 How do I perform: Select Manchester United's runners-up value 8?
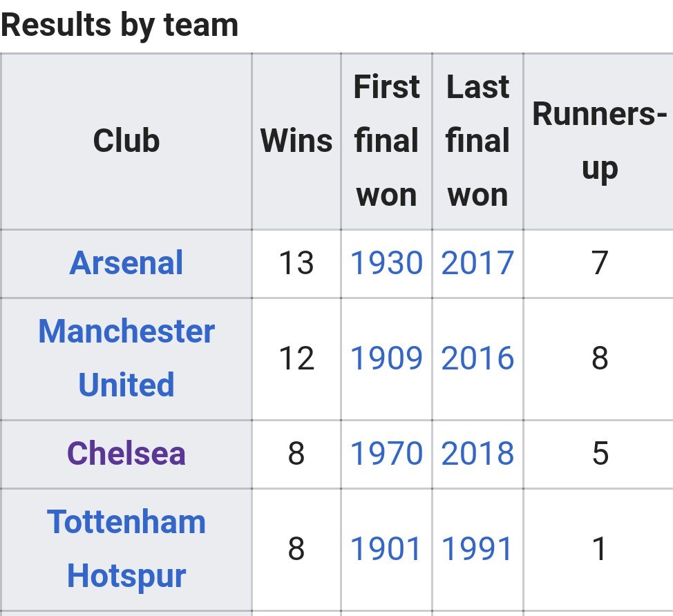click(600, 358)
